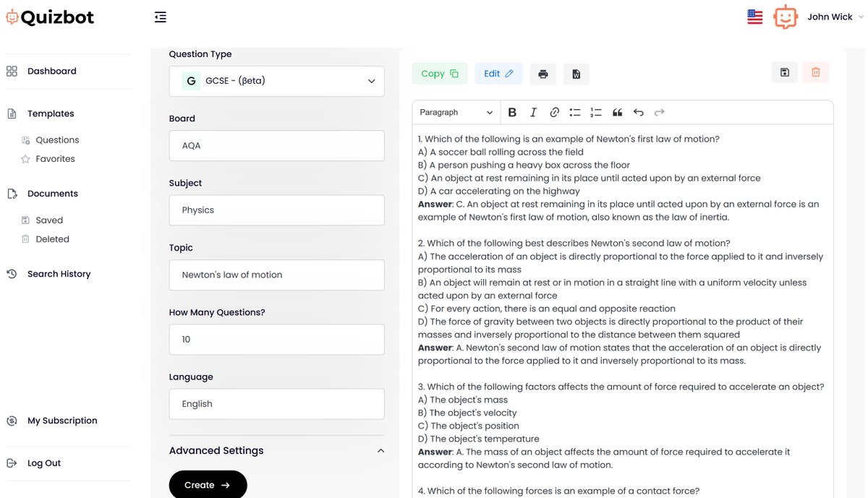The width and height of the screenshot is (868, 498).
Task: Click the Templates document icon
Action: pos(12,113)
